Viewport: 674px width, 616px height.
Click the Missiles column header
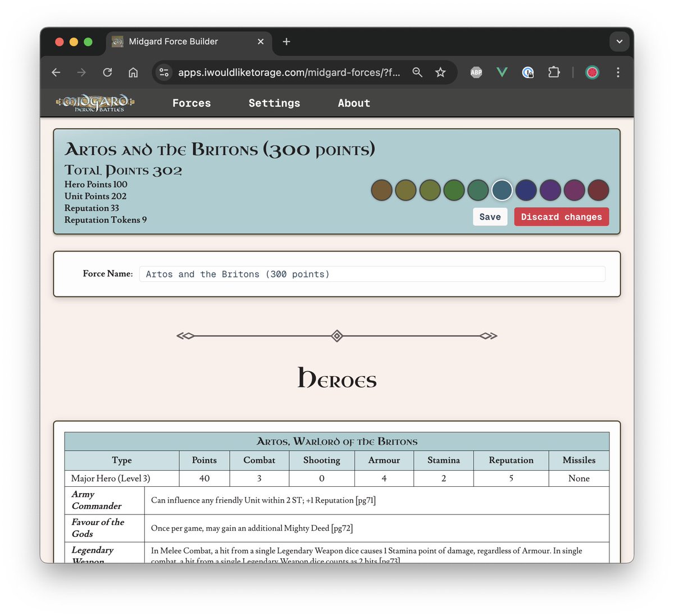(579, 460)
